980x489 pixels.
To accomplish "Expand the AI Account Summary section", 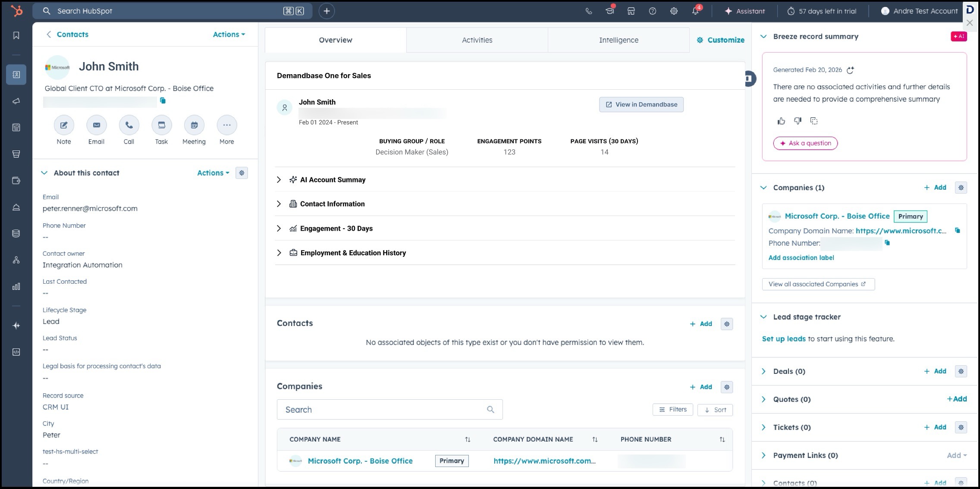I will click(279, 180).
